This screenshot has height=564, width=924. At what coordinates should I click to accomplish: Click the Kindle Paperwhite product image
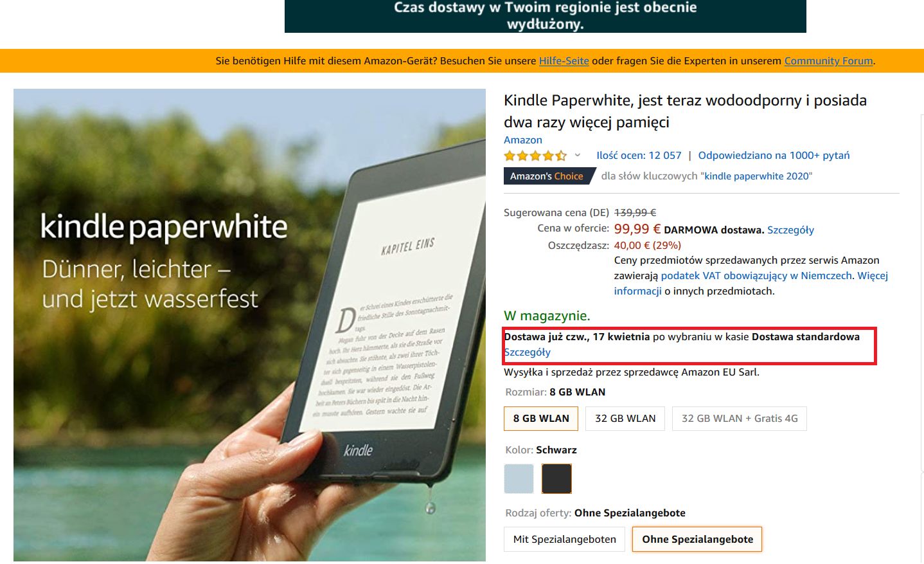(x=249, y=325)
